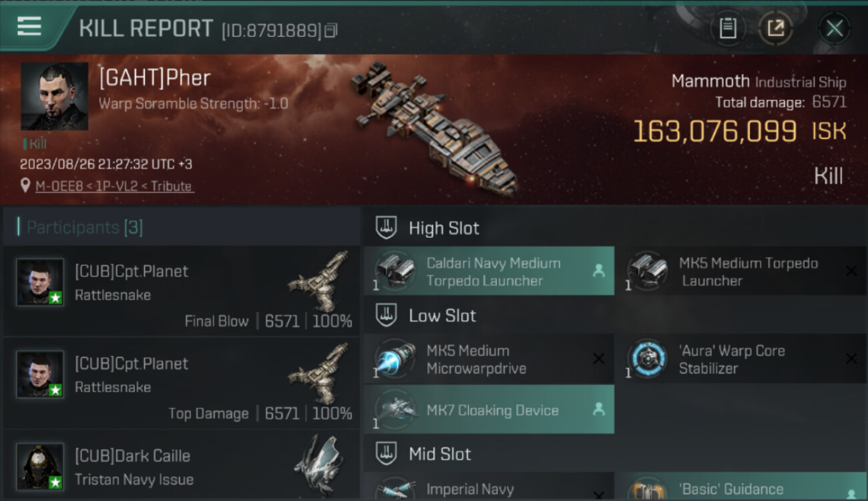
Task: Select the Dark Caille participant
Action: 182,468
